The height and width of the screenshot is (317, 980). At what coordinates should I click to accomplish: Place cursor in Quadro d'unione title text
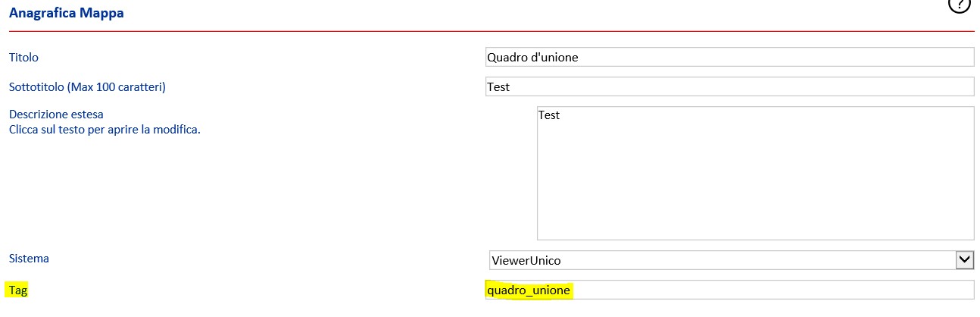tap(533, 57)
